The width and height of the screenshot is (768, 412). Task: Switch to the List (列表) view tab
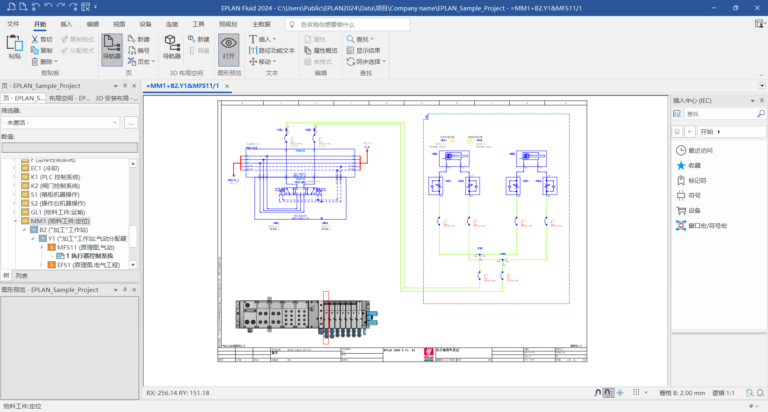point(21,276)
